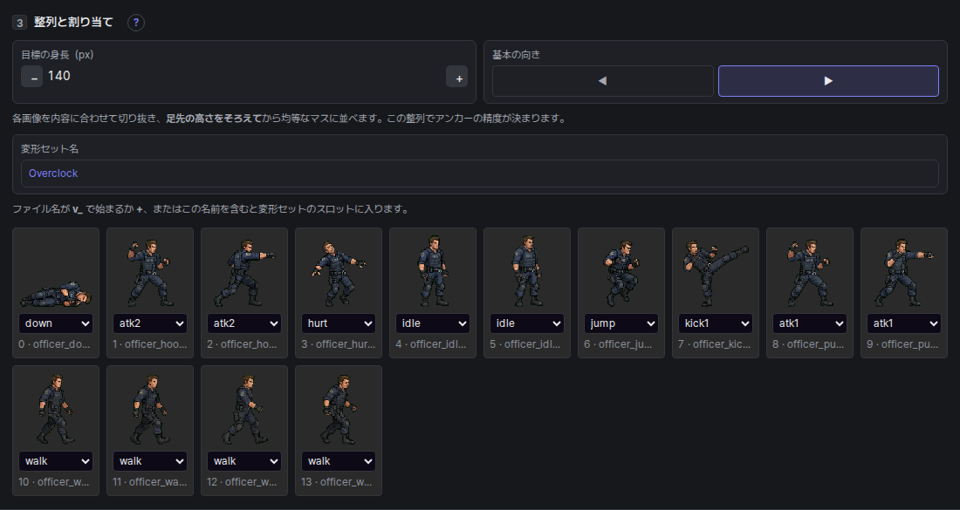Edit the target height value 140

tap(244, 76)
